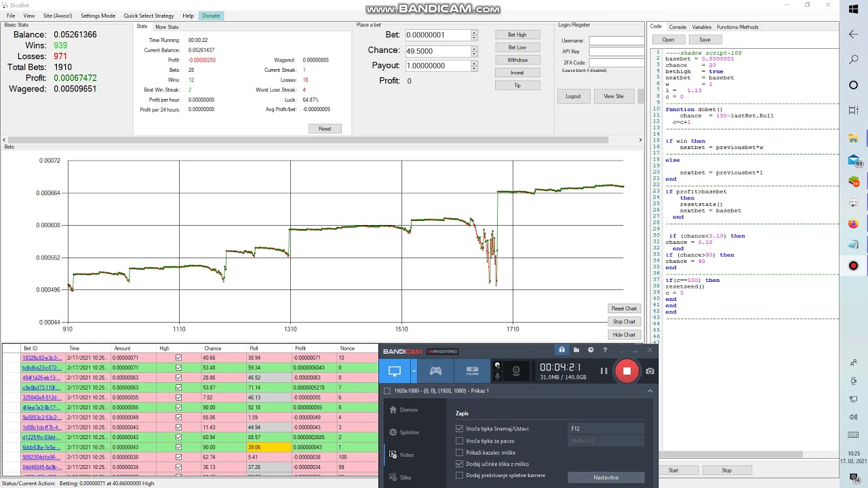Image resolution: width=868 pixels, height=488 pixels.
Task: Open the View menu
Action: (29, 16)
